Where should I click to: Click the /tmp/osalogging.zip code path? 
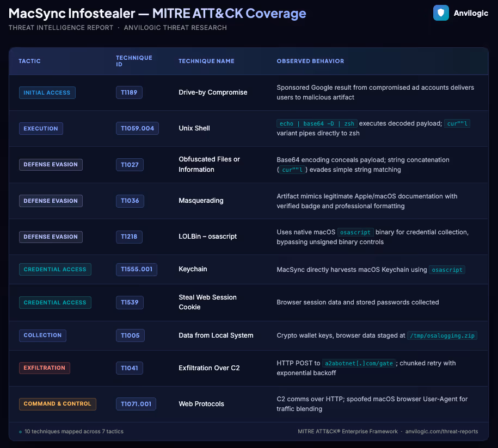pyautogui.click(x=442, y=335)
